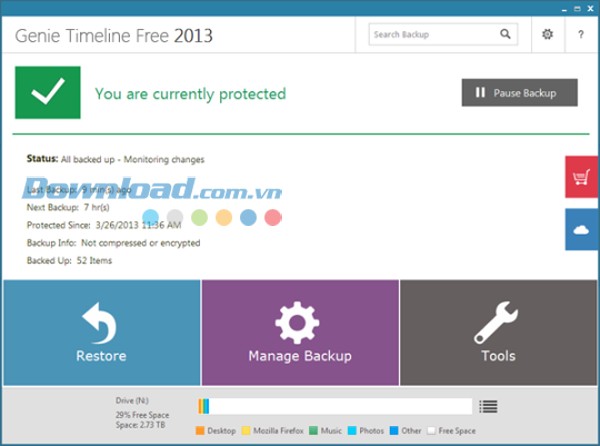Click the Search Backup input field
Viewport: 600px width, 446px height.
click(x=433, y=35)
